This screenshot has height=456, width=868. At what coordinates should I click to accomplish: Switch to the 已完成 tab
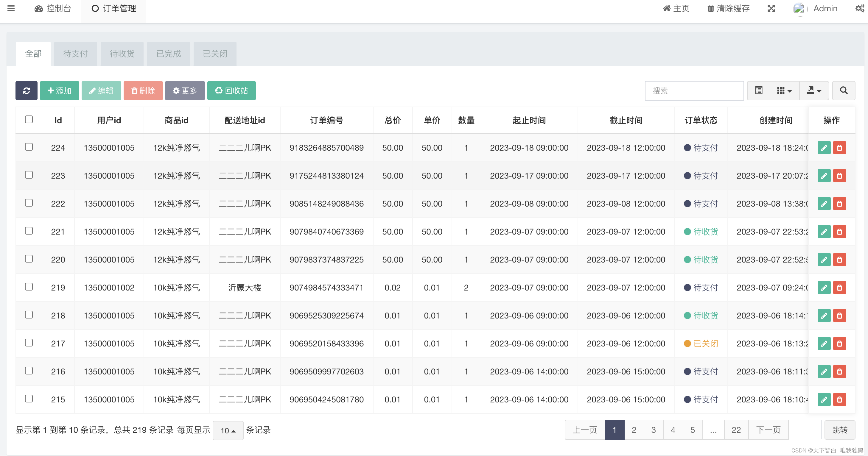169,54
